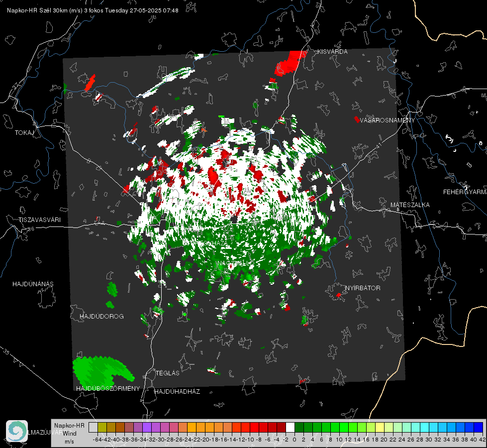This screenshot has height=448, width=487.
Task: Click the legend value label 0
Action: pyautogui.click(x=294, y=440)
